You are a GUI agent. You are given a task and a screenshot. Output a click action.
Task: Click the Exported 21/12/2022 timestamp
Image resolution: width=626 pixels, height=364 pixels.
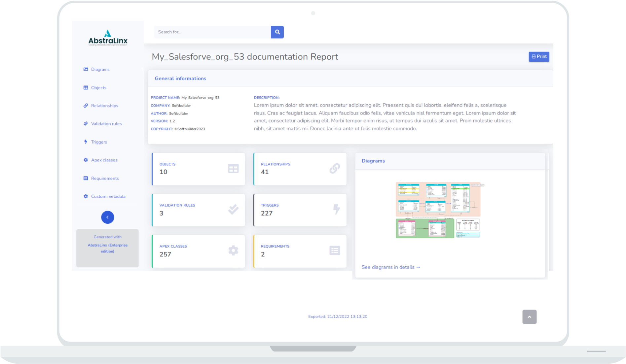[x=338, y=316]
